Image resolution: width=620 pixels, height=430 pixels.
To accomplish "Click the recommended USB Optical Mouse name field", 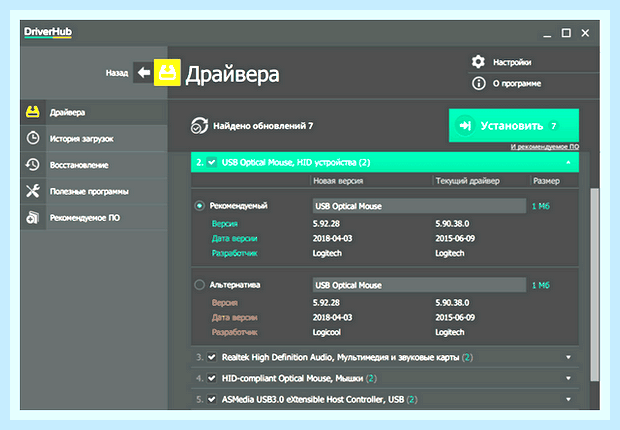I will point(419,206).
